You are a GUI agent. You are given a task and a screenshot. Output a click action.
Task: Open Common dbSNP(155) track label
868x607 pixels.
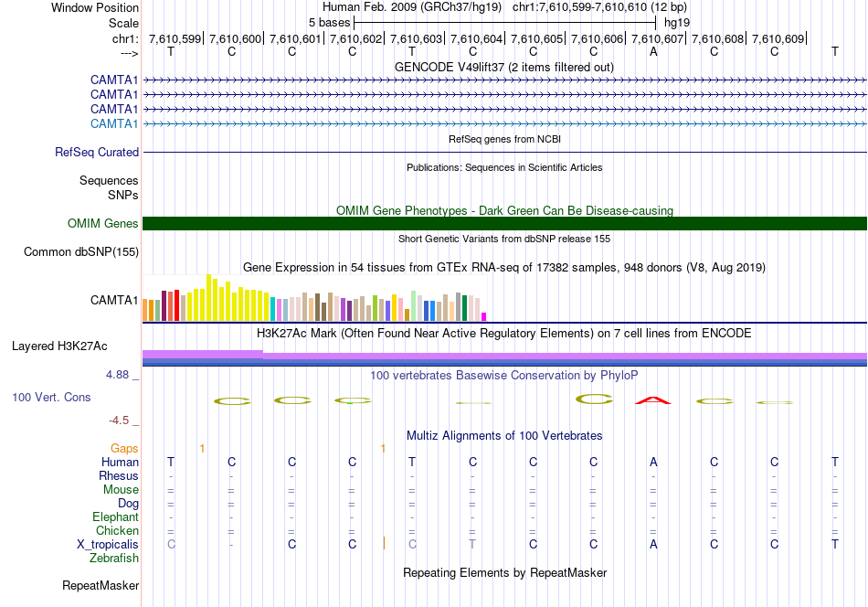(80, 252)
